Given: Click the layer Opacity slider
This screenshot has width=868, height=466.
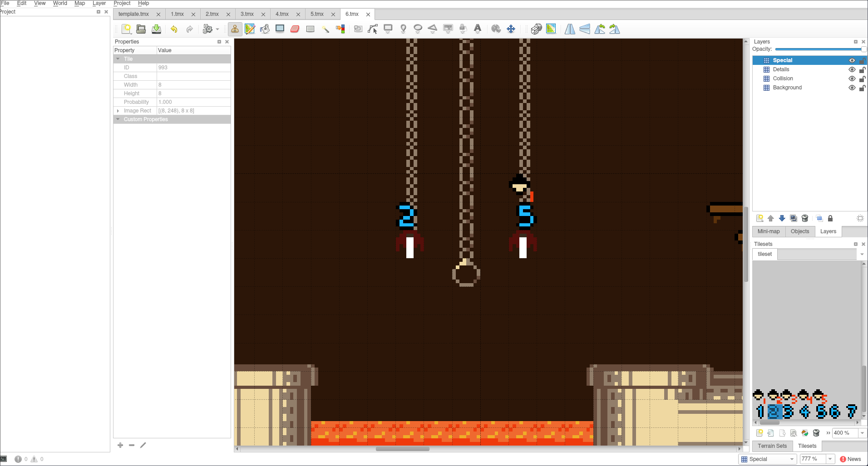Looking at the screenshot, I should 818,49.
